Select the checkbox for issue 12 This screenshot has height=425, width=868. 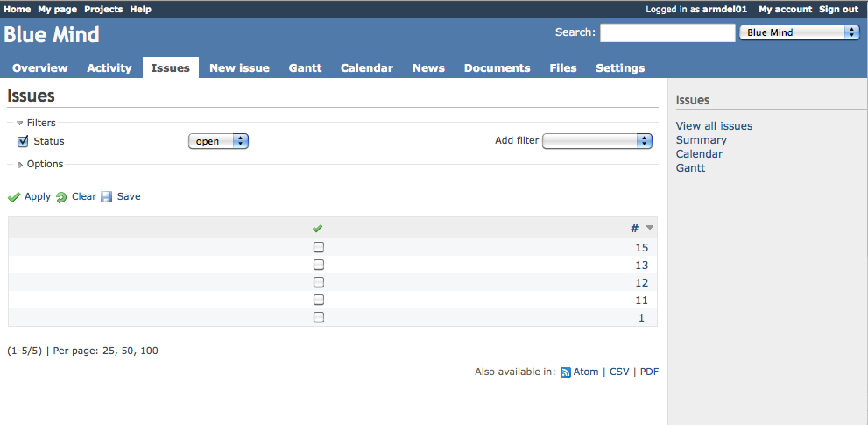pyautogui.click(x=319, y=282)
